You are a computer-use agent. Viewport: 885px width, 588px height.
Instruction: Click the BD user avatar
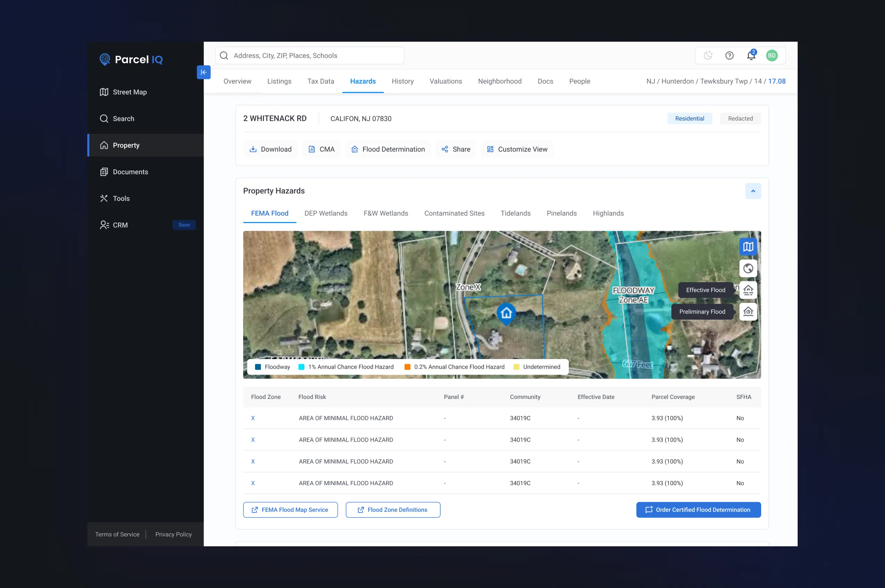772,56
